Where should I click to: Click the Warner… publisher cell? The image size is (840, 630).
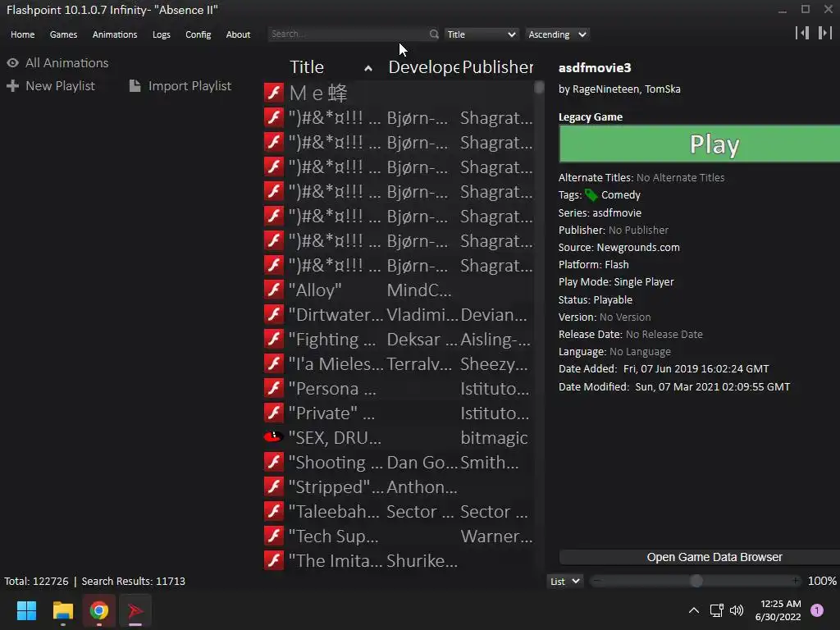[496, 536]
